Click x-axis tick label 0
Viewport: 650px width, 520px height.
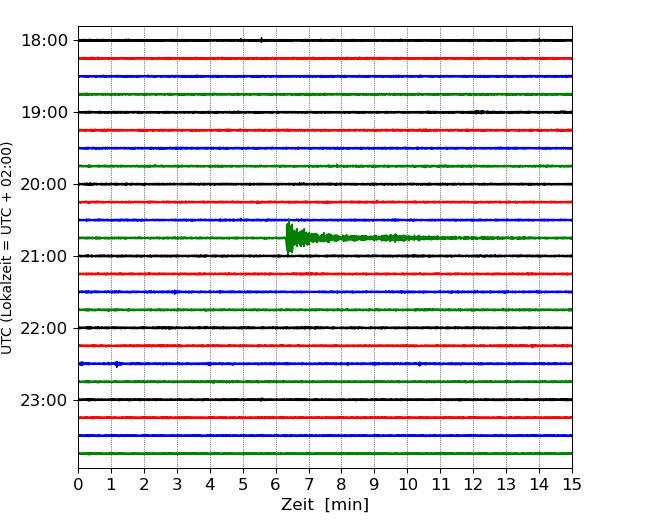[x=78, y=484]
